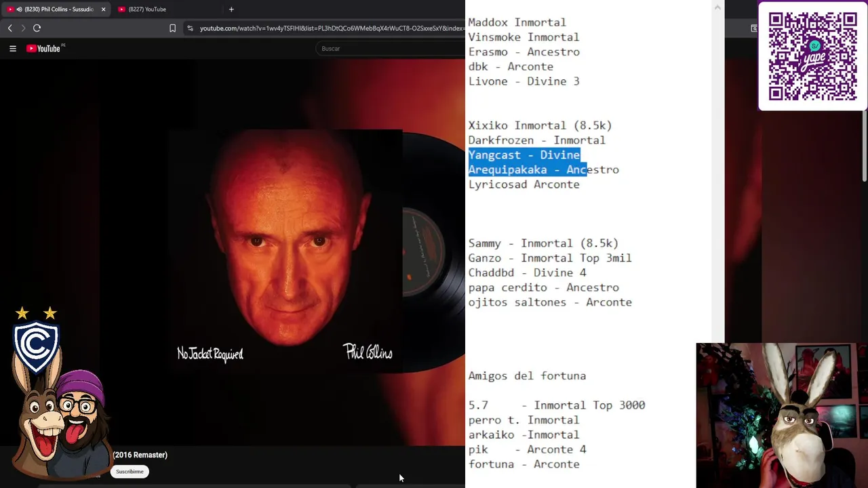868x488 pixels.
Task: Click the line "Chaddbd - Divine 4"
Action: click(x=527, y=273)
